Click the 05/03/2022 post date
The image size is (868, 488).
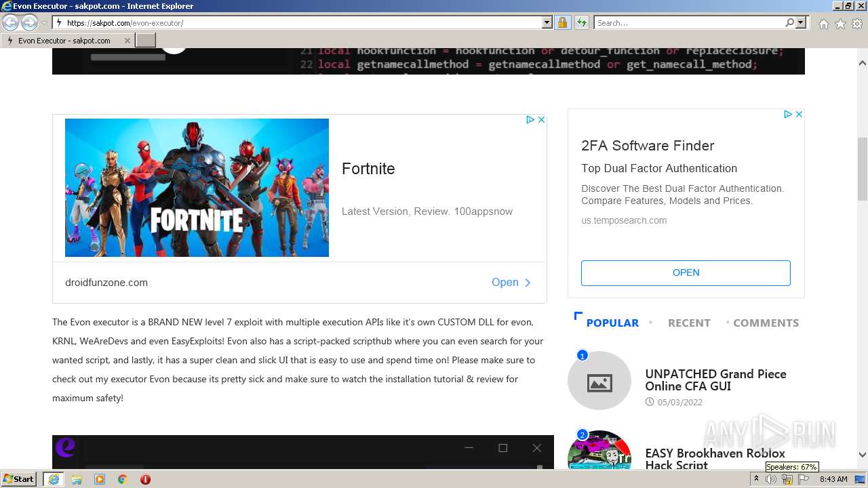(x=679, y=402)
